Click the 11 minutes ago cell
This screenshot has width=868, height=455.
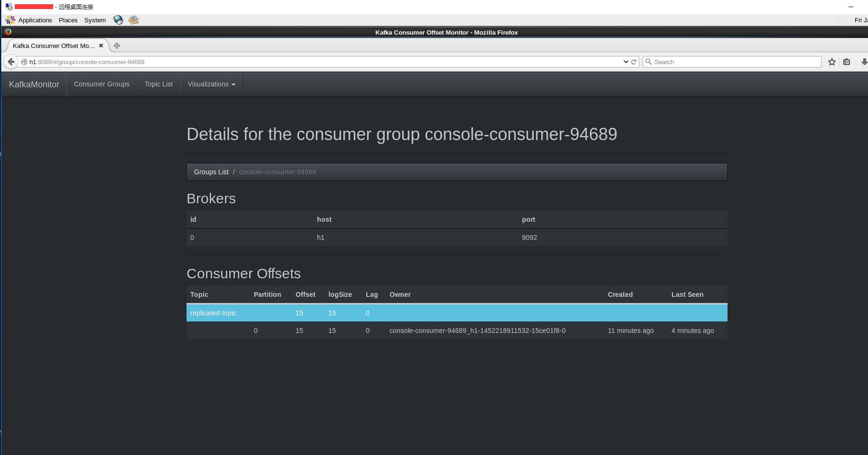(631, 331)
